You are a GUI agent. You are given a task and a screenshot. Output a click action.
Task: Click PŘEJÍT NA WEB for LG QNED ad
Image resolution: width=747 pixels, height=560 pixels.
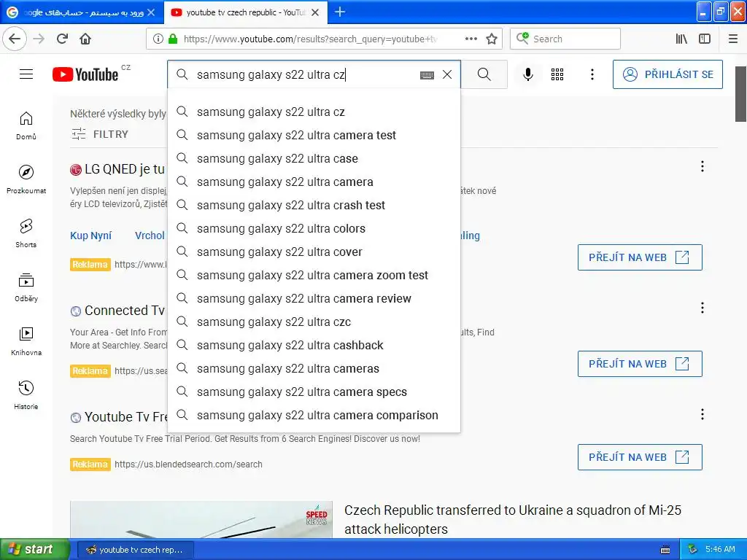point(640,257)
